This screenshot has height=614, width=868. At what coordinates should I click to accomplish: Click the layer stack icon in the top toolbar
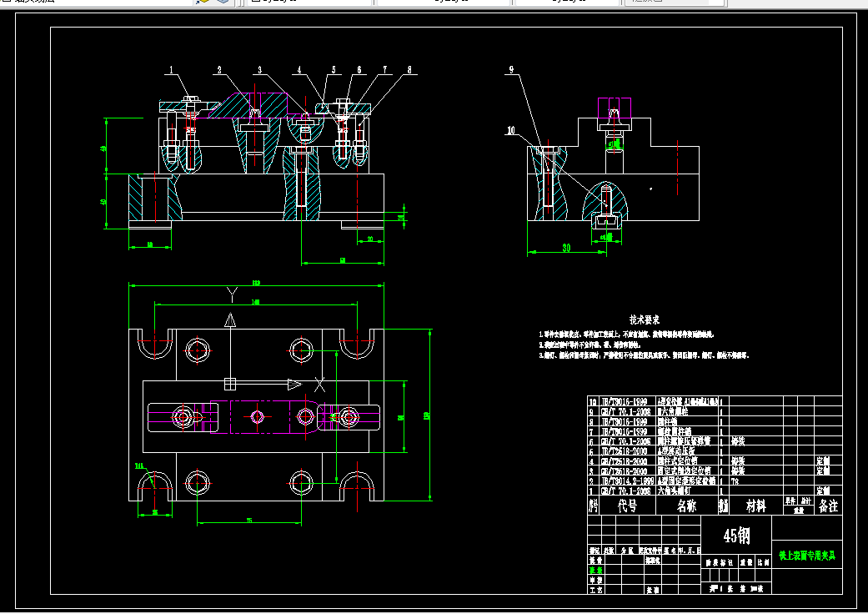(223, 1)
